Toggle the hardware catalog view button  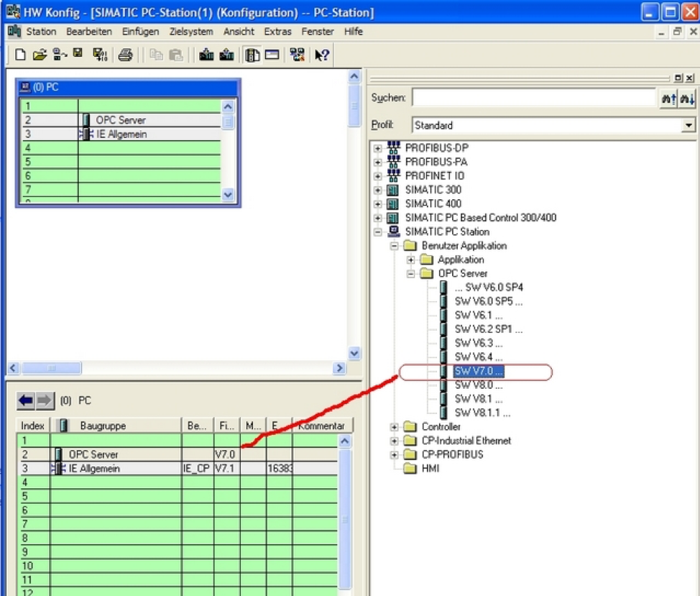(252, 55)
